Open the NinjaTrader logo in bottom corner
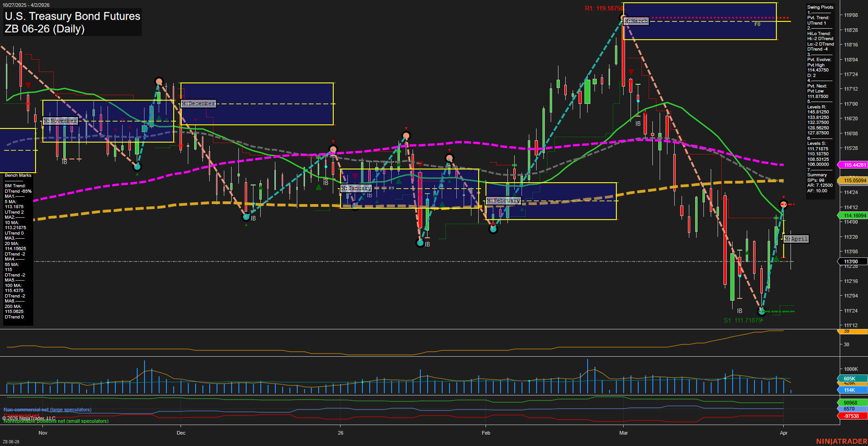The height and width of the screenshot is (446, 868). coord(841,441)
